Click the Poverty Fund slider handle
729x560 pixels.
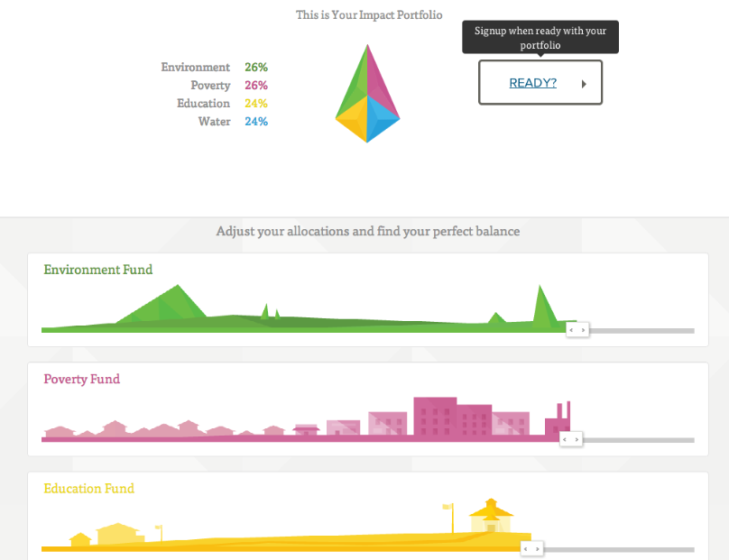click(x=571, y=439)
